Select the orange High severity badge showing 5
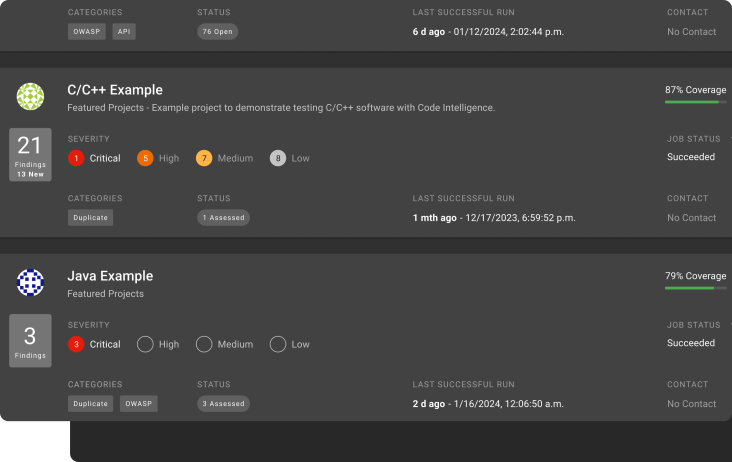732x462 pixels. click(x=145, y=158)
